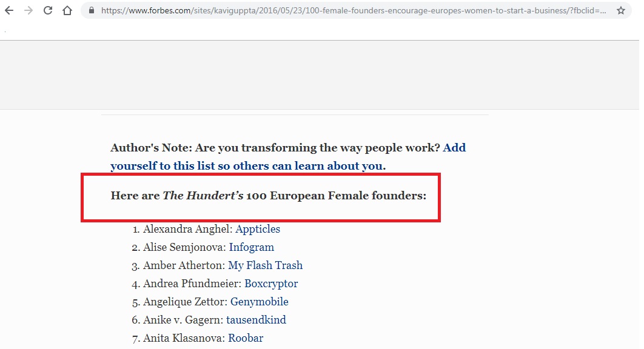Visit the My Flash Trash link

(x=265, y=265)
